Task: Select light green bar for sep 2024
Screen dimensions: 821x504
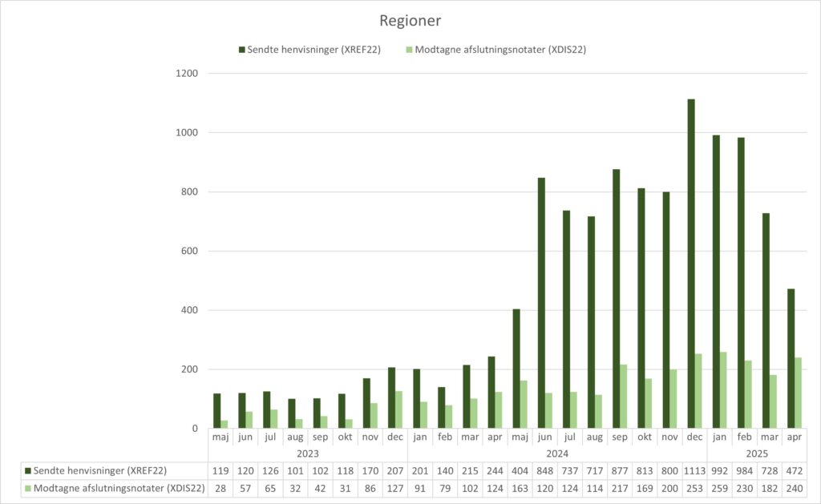Action: tap(624, 396)
